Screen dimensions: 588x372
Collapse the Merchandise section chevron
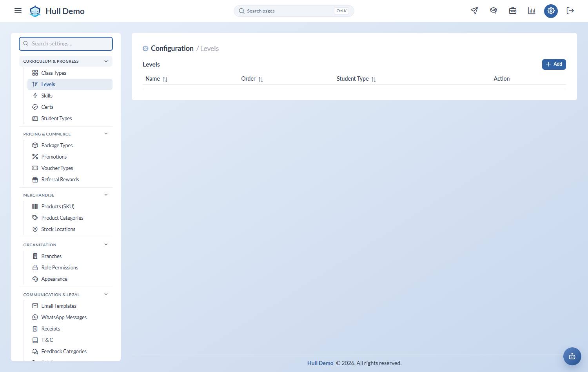(x=106, y=195)
